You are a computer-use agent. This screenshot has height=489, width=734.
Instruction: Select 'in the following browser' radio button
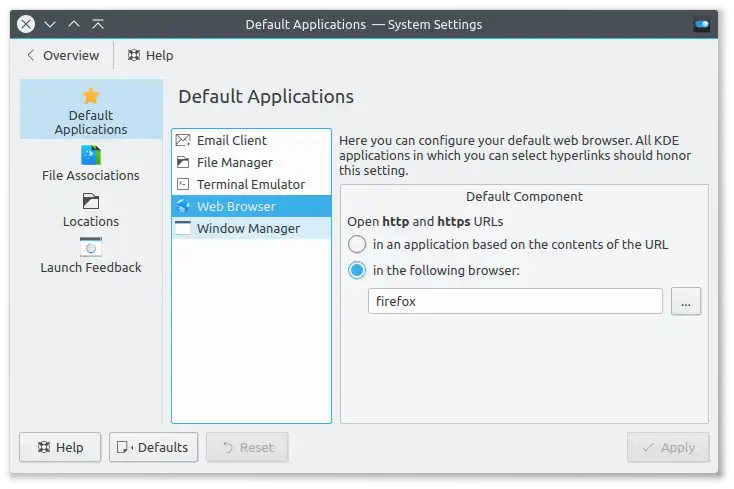coord(357,270)
